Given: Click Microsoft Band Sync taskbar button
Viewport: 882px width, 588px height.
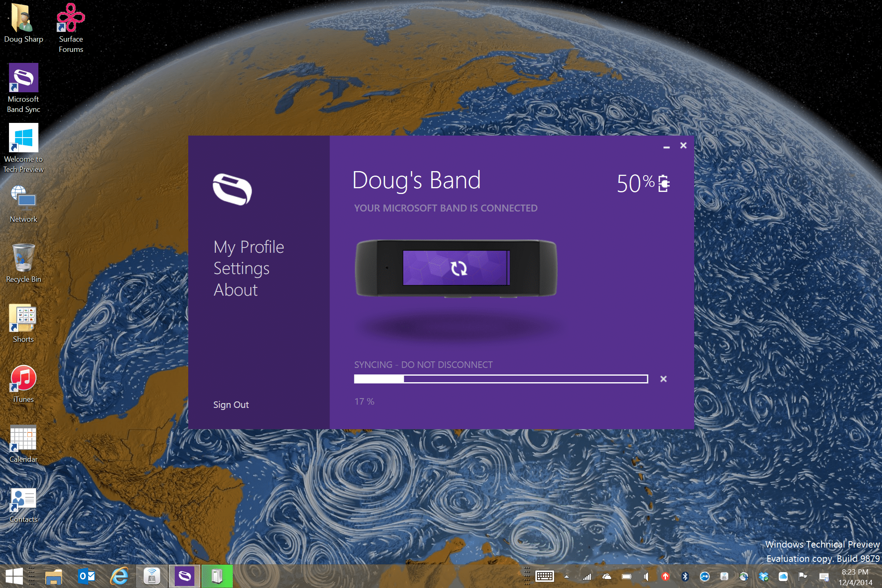Looking at the screenshot, I should [x=185, y=577].
